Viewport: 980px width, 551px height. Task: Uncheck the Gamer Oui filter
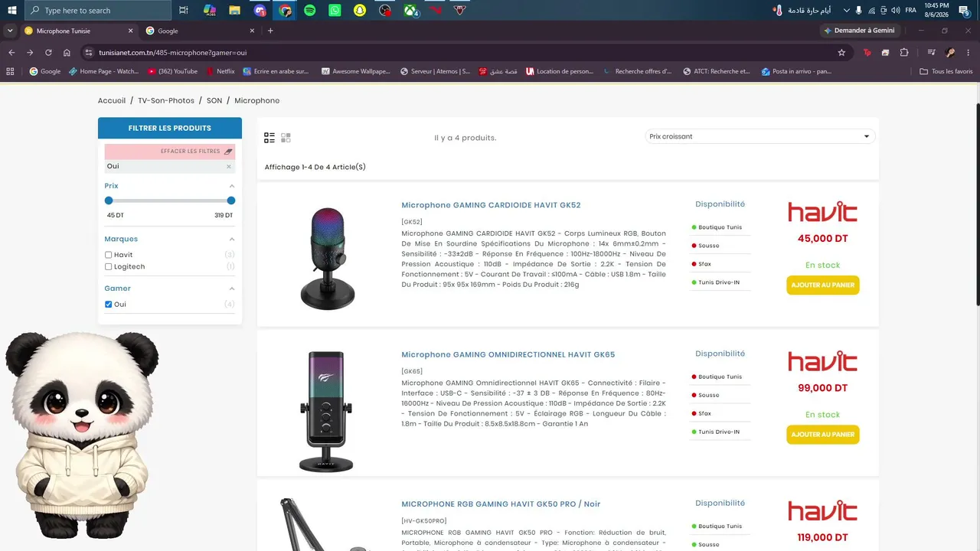109,305
